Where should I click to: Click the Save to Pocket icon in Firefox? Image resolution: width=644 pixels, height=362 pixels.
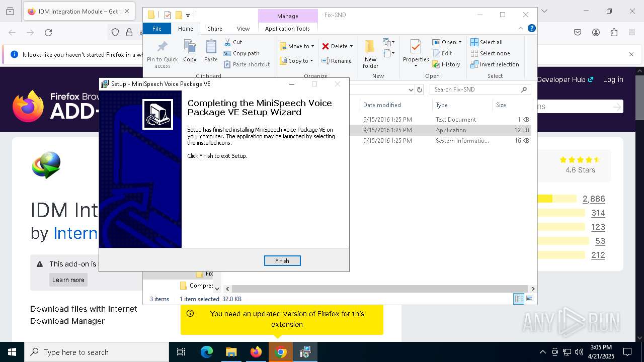coord(578,33)
